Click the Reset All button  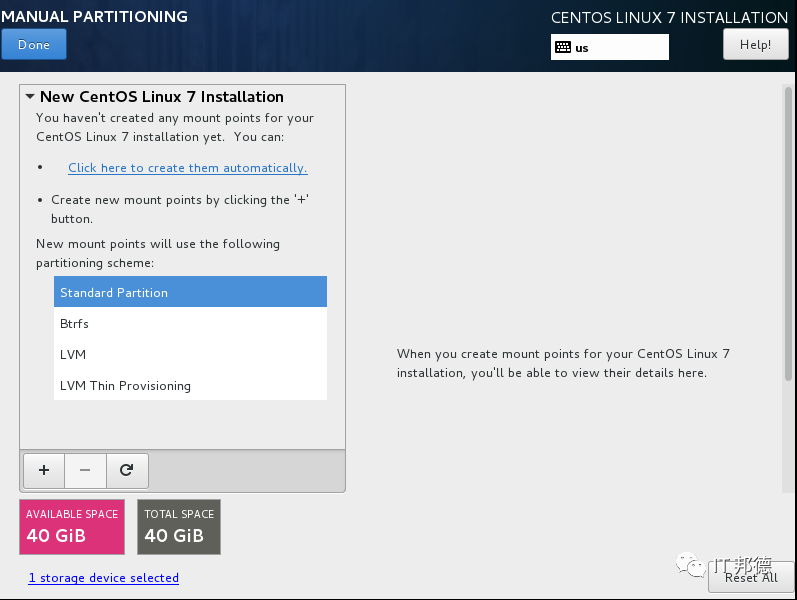click(751, 577)
